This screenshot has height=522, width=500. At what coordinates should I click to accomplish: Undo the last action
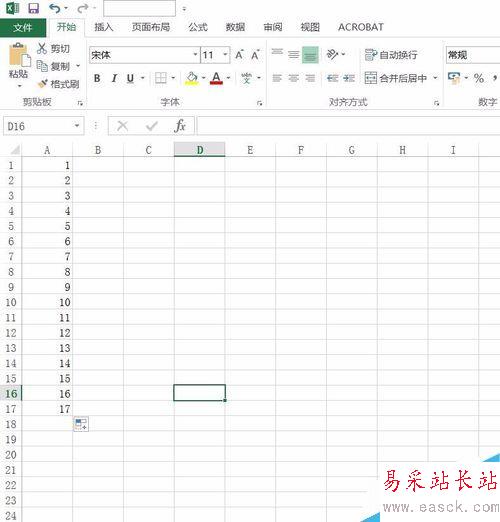coord(55,8)
